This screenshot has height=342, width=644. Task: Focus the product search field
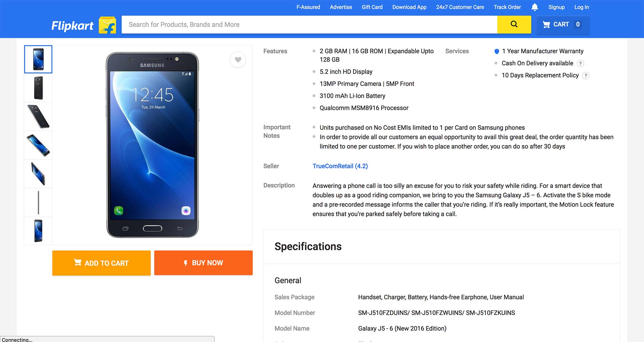tap(309, 24)
